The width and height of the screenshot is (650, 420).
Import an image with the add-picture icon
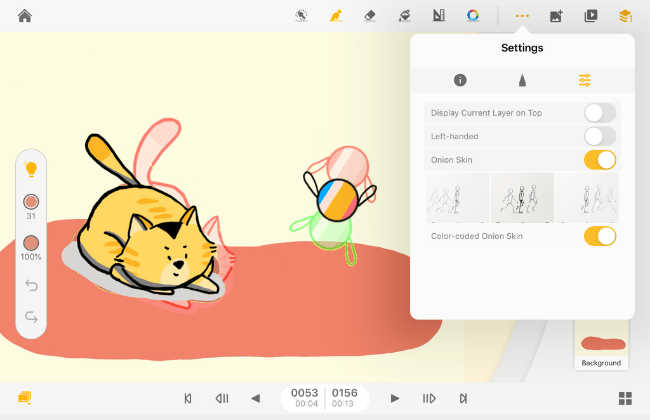click(556, 16)
